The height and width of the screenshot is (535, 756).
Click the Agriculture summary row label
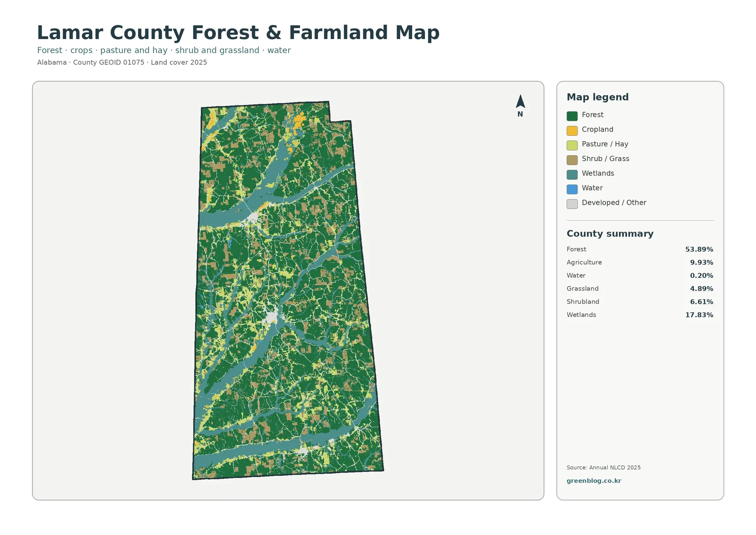coord(584,262)
